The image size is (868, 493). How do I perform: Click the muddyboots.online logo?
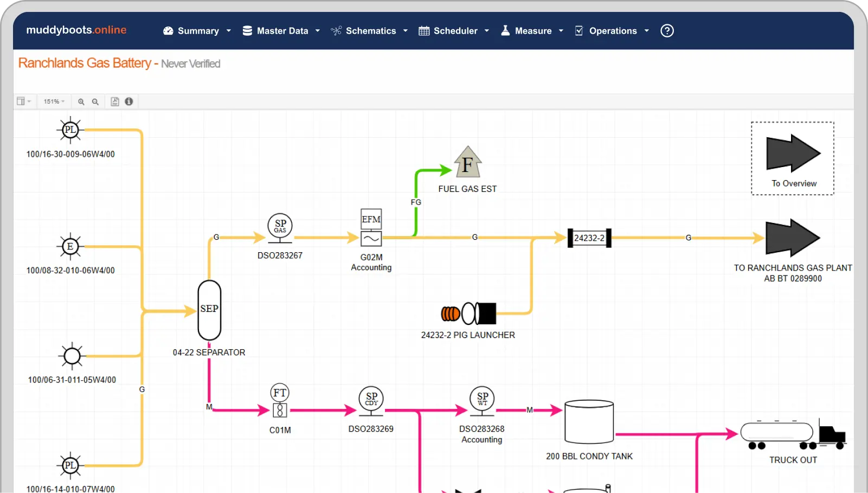tap(76, 30)
